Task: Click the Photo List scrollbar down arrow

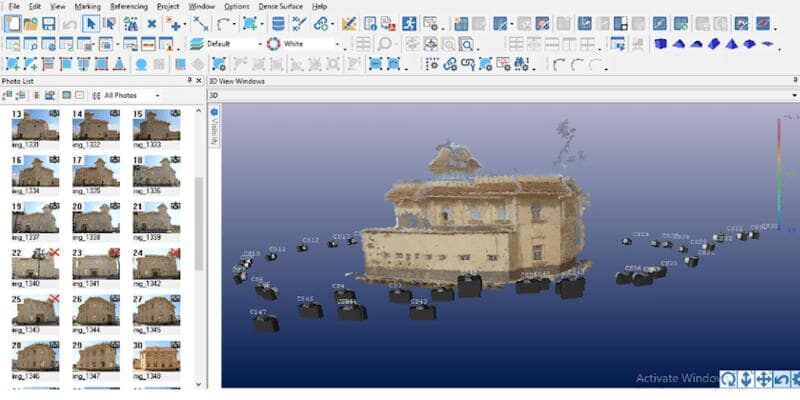Action: pos(199,384)
